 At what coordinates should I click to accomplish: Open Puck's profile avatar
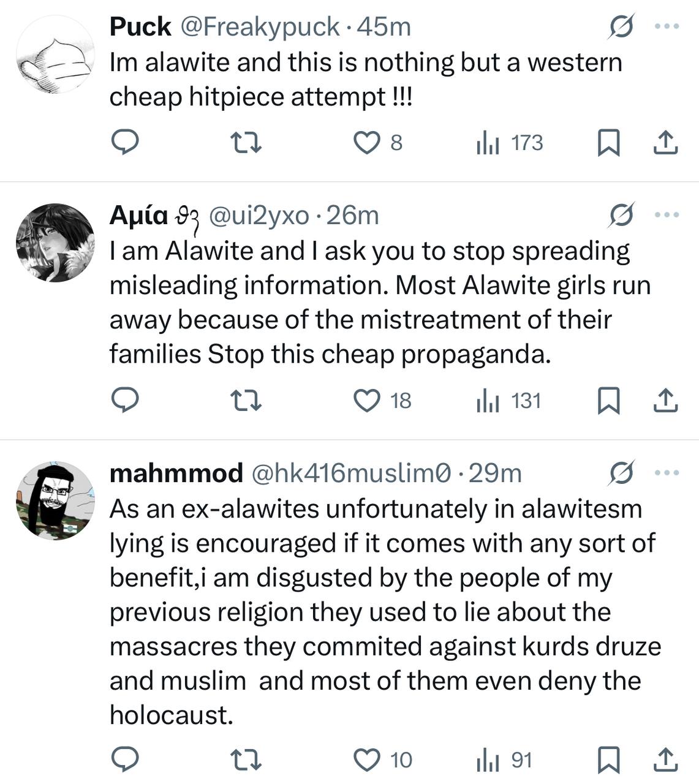tap(55, 56)
